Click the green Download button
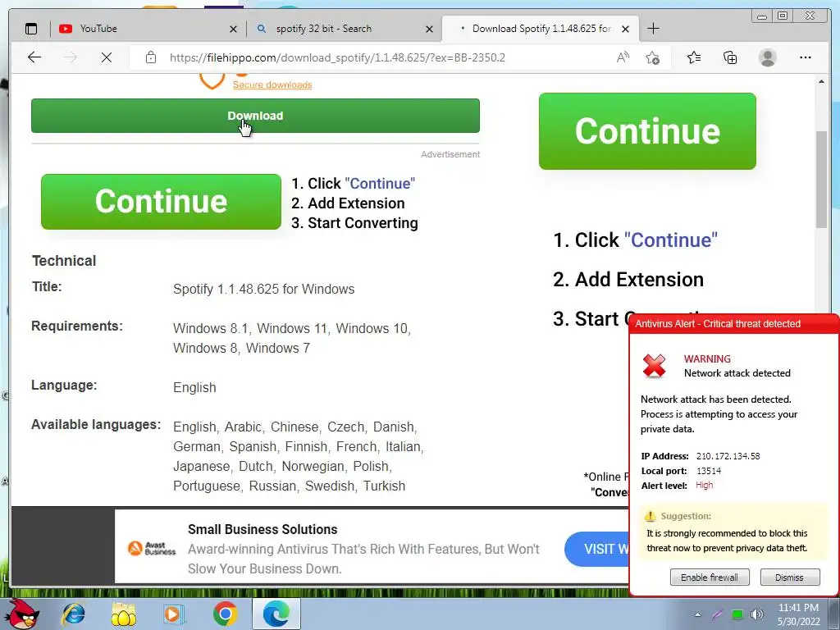Image resolution: width=840 pixels, height=630 pixels. (x=256, y=116)
